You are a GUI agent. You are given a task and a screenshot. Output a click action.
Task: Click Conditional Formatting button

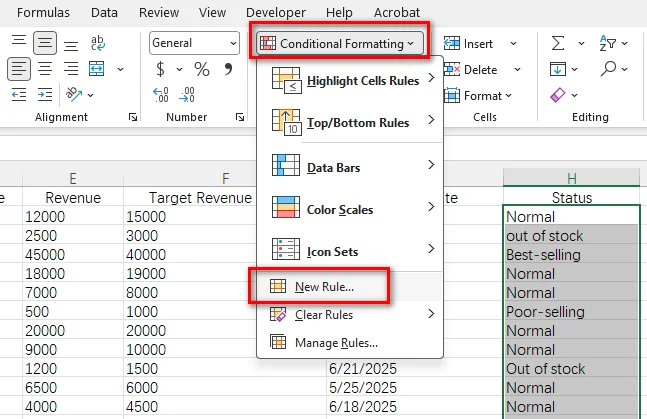coord(340,43)
